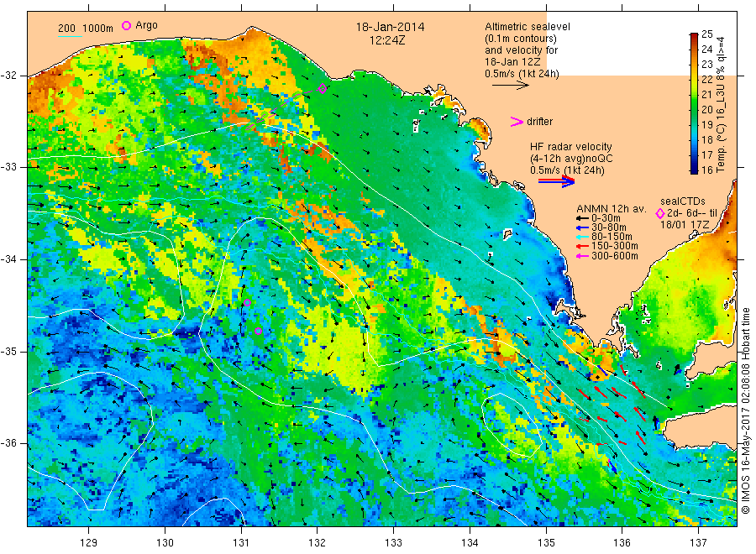Click the 137 longitude axis label

click(x=698, y=543)
